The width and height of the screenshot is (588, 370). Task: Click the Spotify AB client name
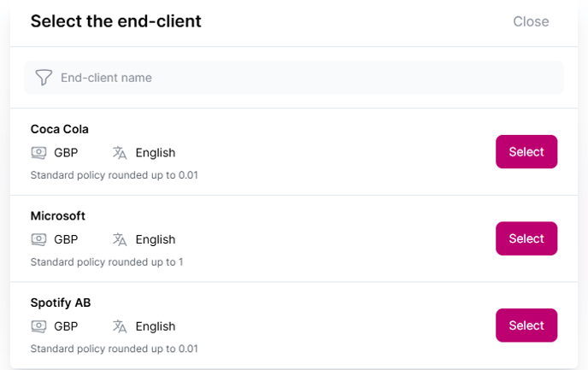click(x=61, y=302)
